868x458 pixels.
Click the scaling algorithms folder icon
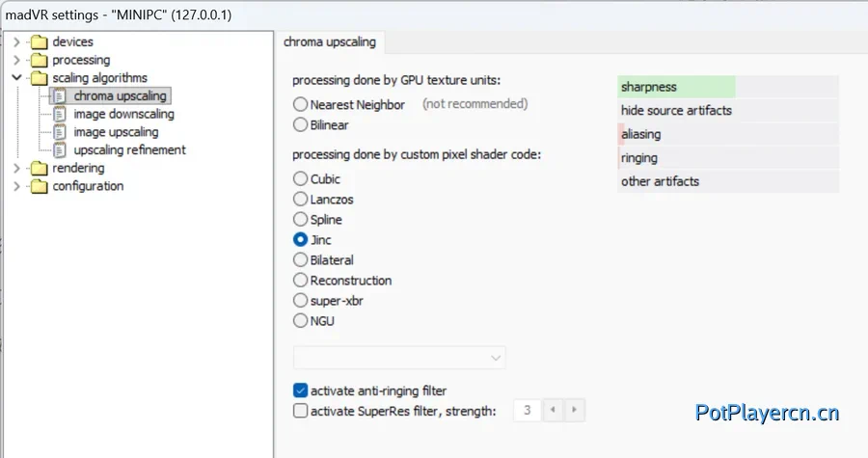coord(39,78)
